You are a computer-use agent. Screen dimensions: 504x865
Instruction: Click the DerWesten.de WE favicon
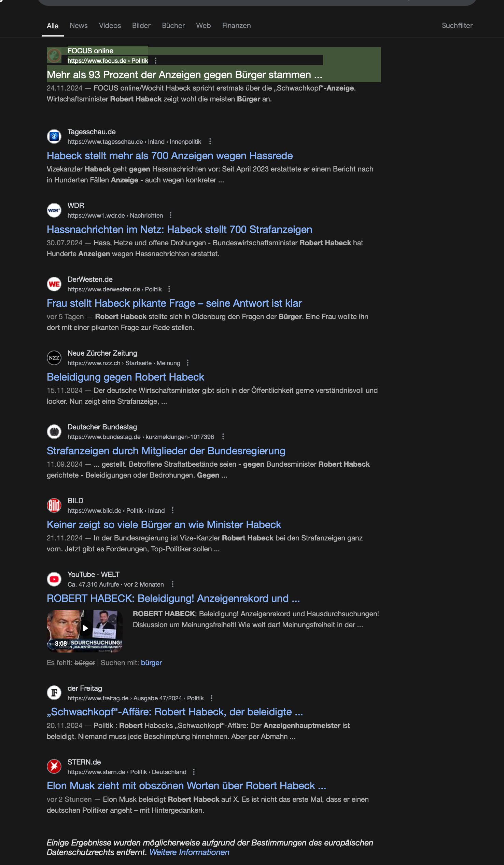coord(54,284)
